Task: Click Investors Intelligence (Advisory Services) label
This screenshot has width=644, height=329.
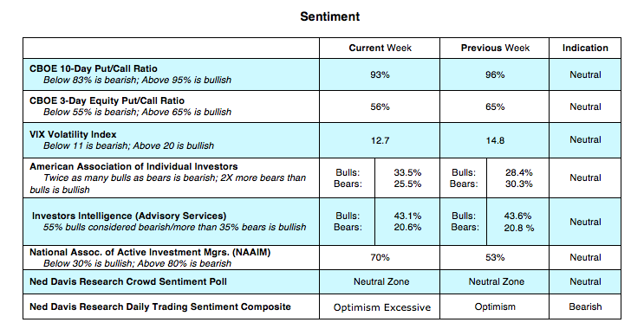Action: tap(129, 216)
